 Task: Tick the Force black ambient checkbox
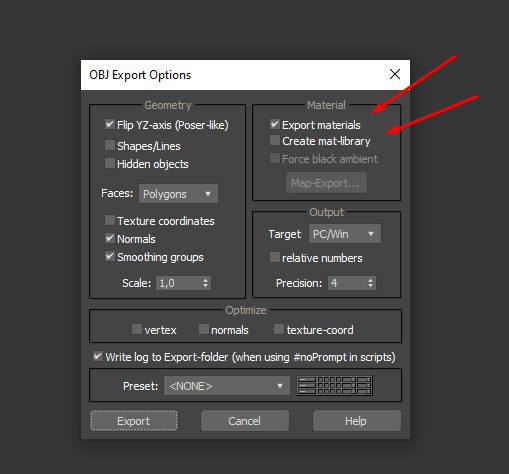click(x=275, y=158)
